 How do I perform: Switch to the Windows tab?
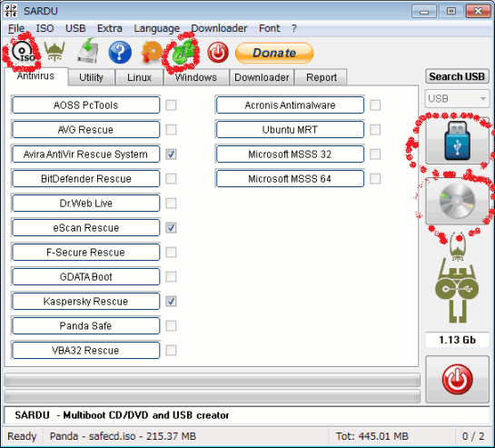[x=196, y=77]
